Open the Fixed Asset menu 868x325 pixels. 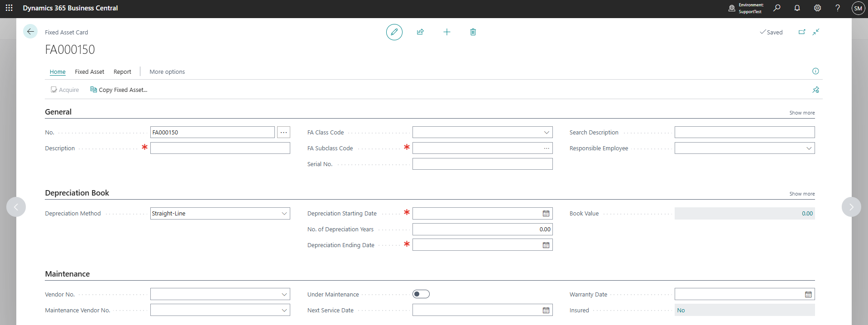pyautogui.click(x=90, y=72)
